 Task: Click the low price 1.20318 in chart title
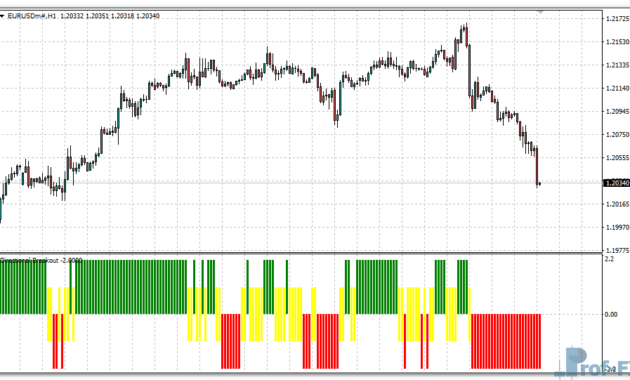click(123, 16)
